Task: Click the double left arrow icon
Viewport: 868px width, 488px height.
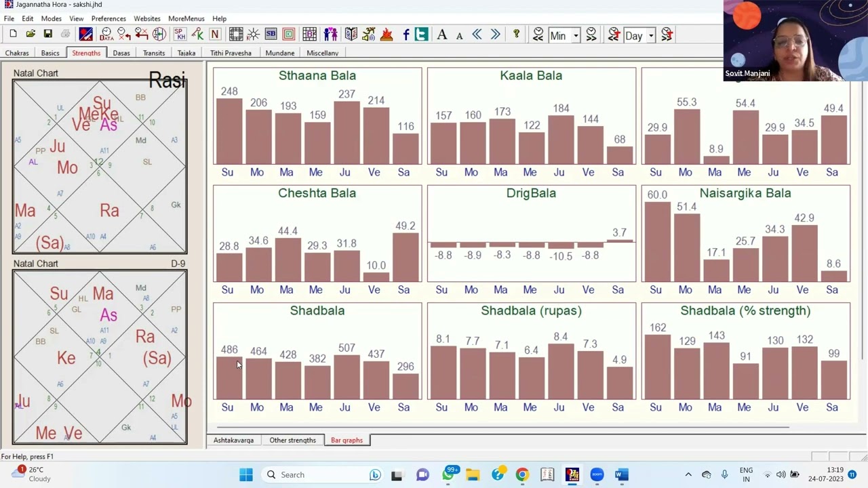Action: coord(477,35)
